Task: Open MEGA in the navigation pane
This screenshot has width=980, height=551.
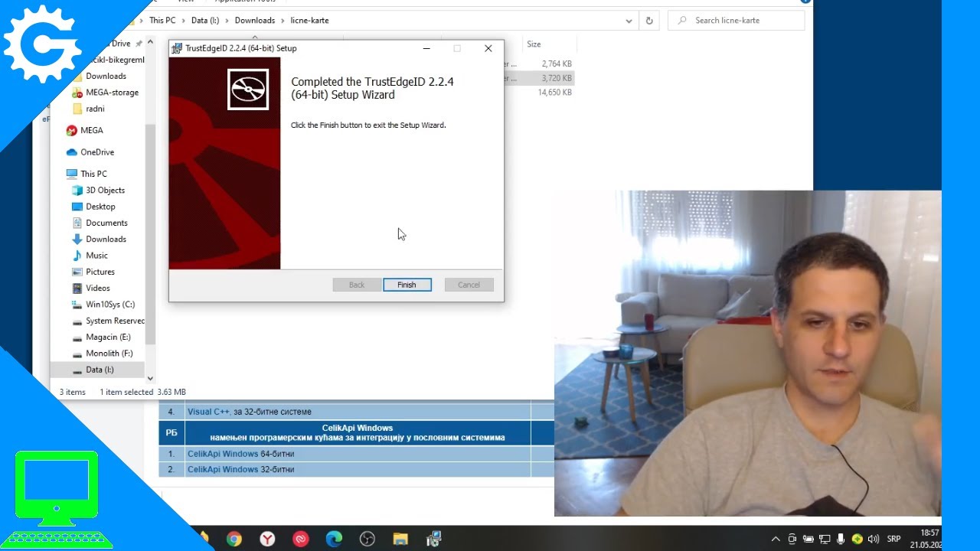Action: coord(91,130)
